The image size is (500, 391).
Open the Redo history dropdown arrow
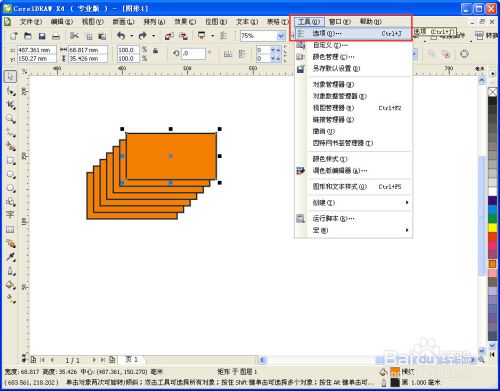153,36
